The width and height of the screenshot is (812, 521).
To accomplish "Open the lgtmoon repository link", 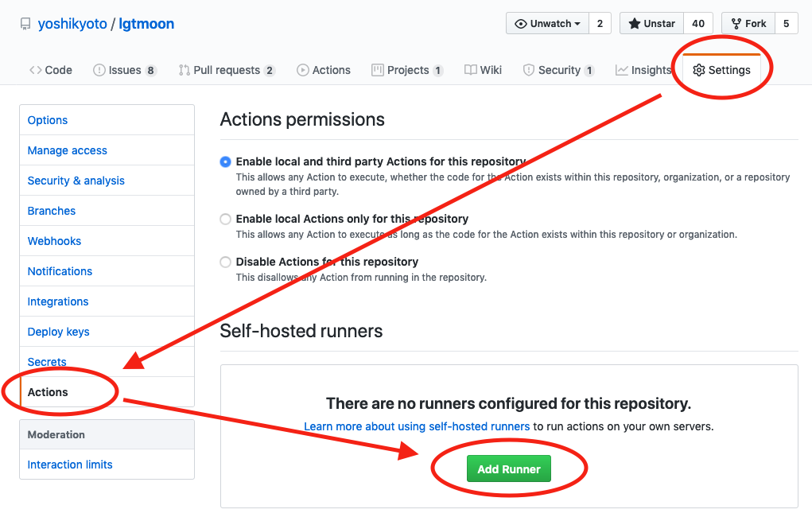I will tap(146, 24).
